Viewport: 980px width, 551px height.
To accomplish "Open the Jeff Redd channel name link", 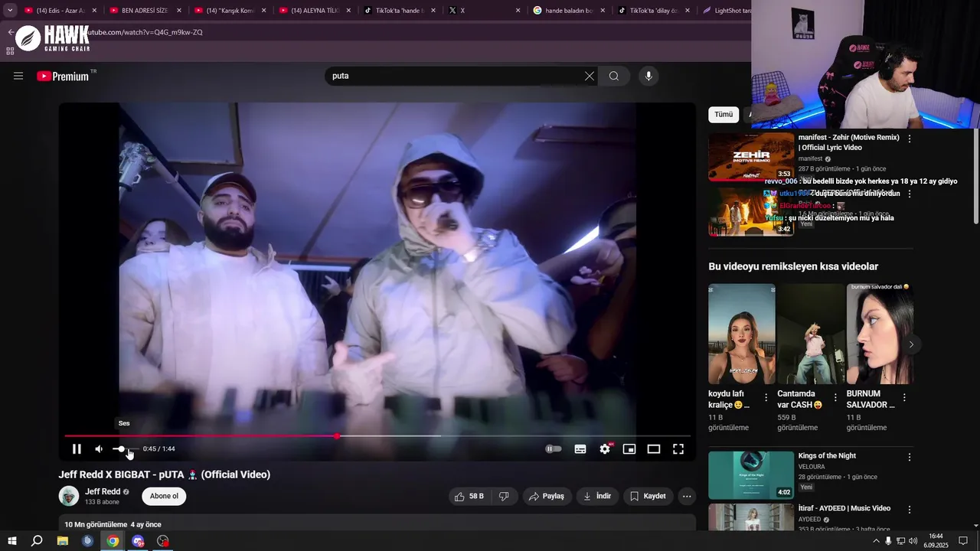I will [x=103, y=491].
